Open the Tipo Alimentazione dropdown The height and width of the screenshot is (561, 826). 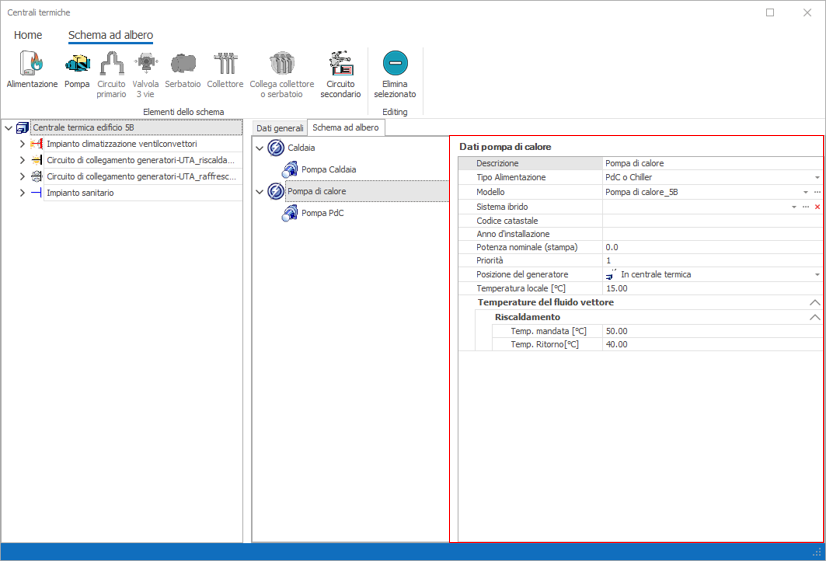(x=817, y=177)
